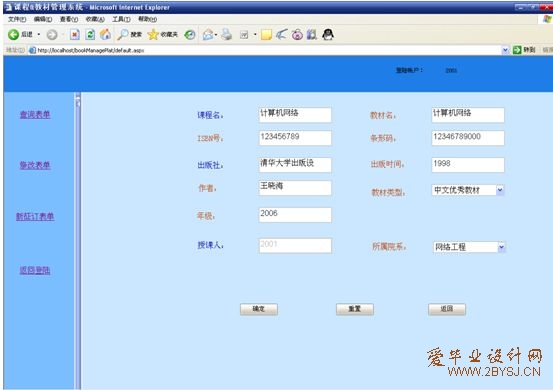Open the Favorites star icon
553x390 pixels.
click(x=153, y=34)
